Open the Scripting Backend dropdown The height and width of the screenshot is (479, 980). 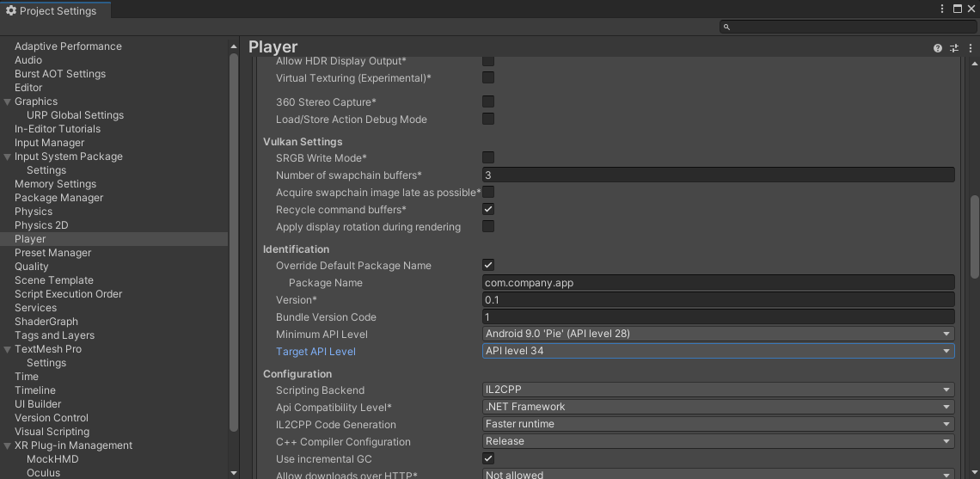718,390
